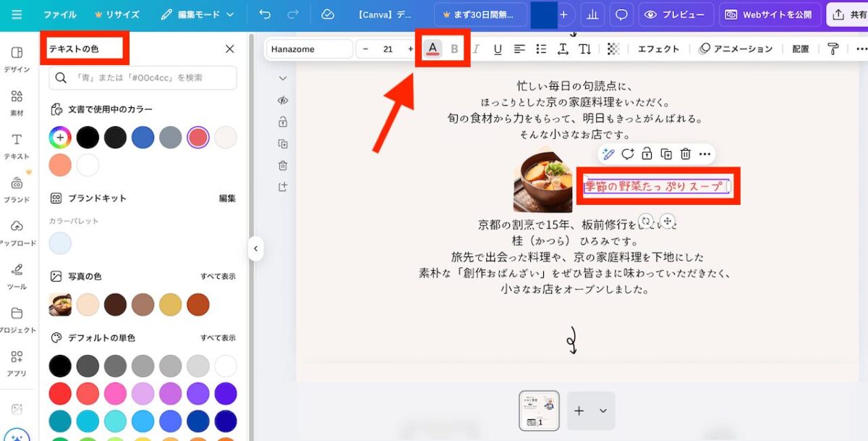
Task: Select the blue swatch in document colors
Action: [x=142, y=137]
